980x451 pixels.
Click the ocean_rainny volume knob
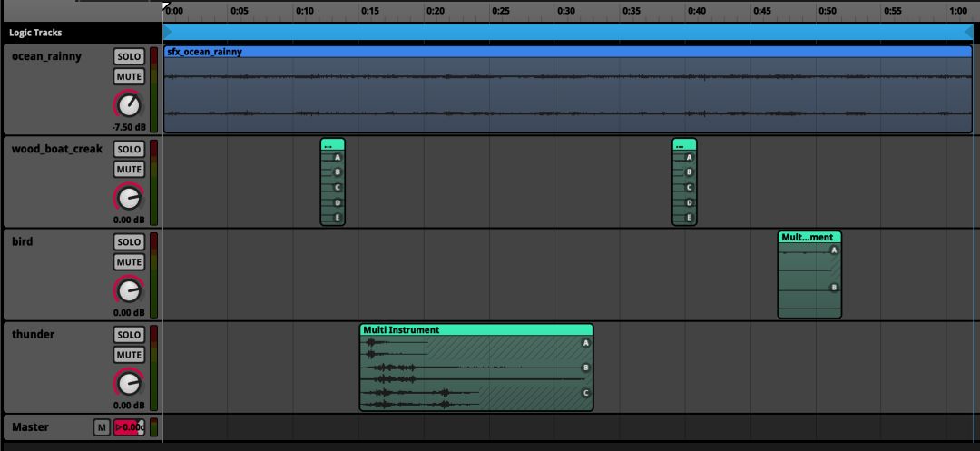click(x=129, y=105)
